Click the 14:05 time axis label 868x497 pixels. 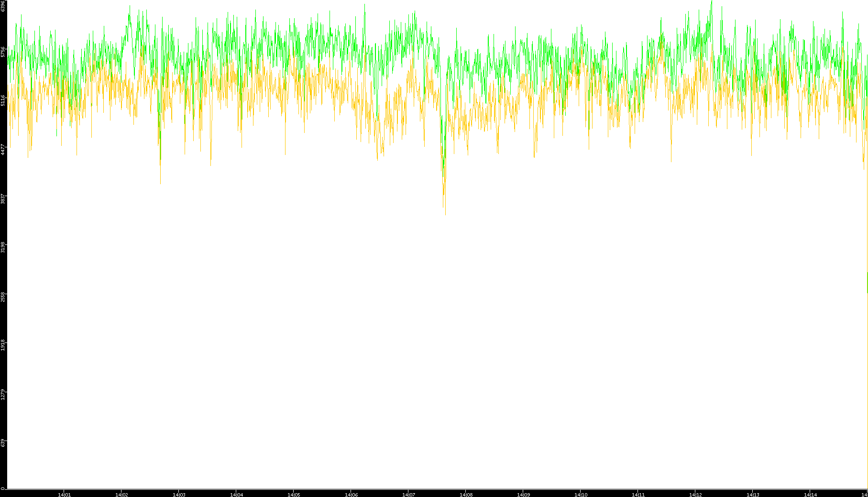click(294, 494)
